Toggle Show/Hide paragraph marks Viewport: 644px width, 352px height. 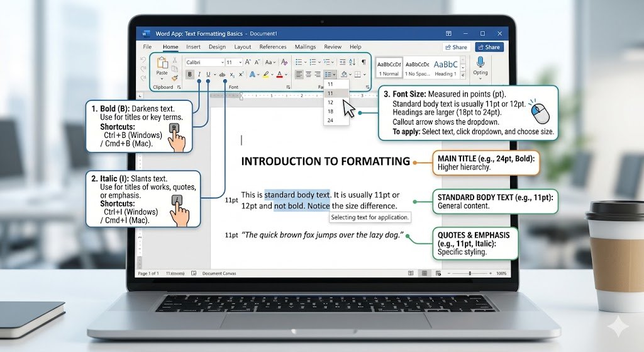(364, 62)
